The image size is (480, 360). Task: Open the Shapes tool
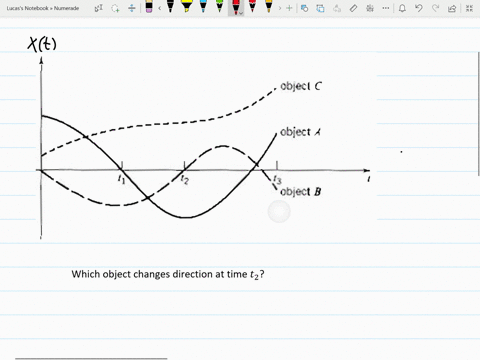click(304, 8)
